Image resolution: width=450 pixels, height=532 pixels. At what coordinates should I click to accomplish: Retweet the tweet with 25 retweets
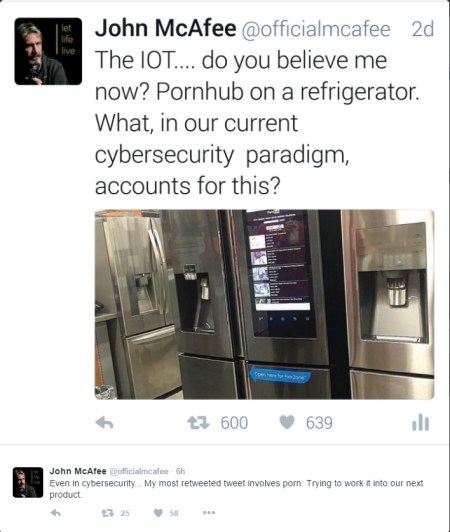pyautogui.click(x=108, y=513)
